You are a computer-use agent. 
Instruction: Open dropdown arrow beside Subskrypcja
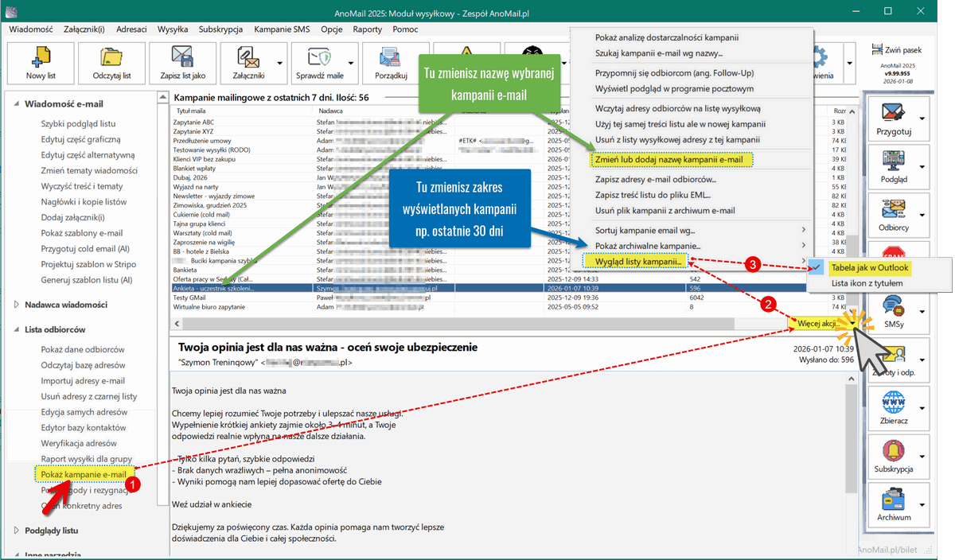click(922, 457)
